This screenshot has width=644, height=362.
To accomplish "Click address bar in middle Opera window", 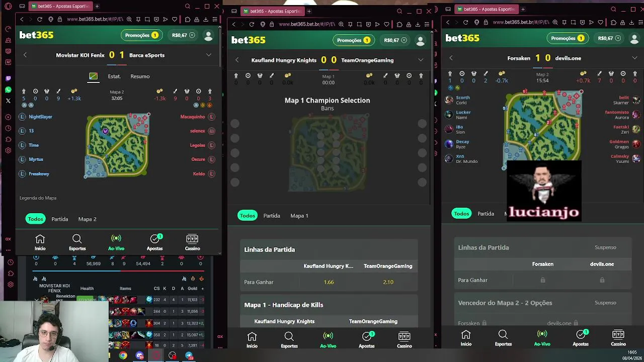I will pos(307,24).
